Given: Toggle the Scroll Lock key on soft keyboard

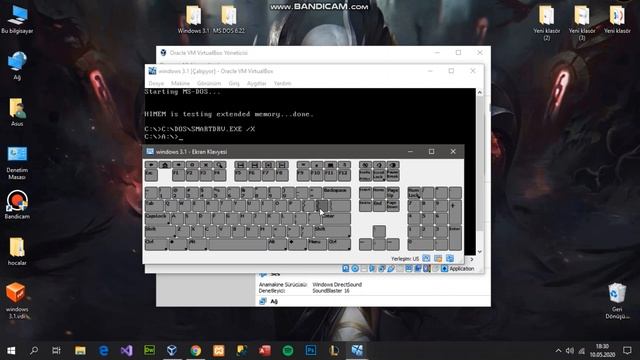Looking at the screenshot, I should tap(379, 175).
